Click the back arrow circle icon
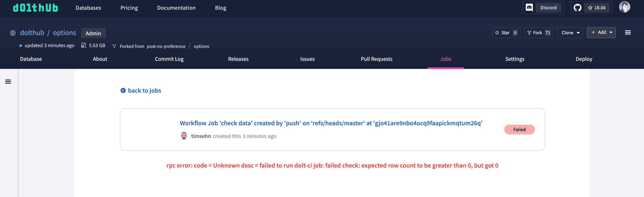This screenshot has width=644, height=197. 123,90
